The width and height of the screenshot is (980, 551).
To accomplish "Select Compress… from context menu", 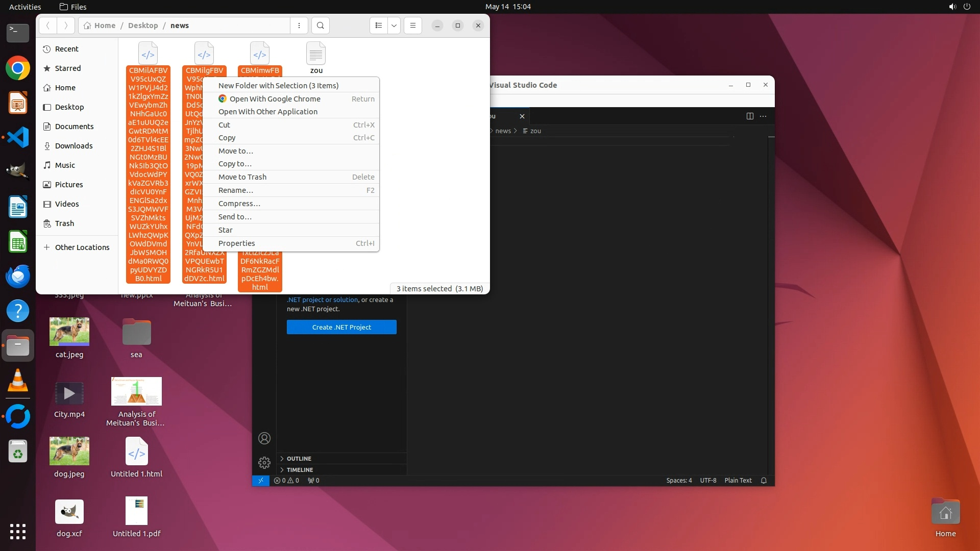I will click(x=239, y=204).
